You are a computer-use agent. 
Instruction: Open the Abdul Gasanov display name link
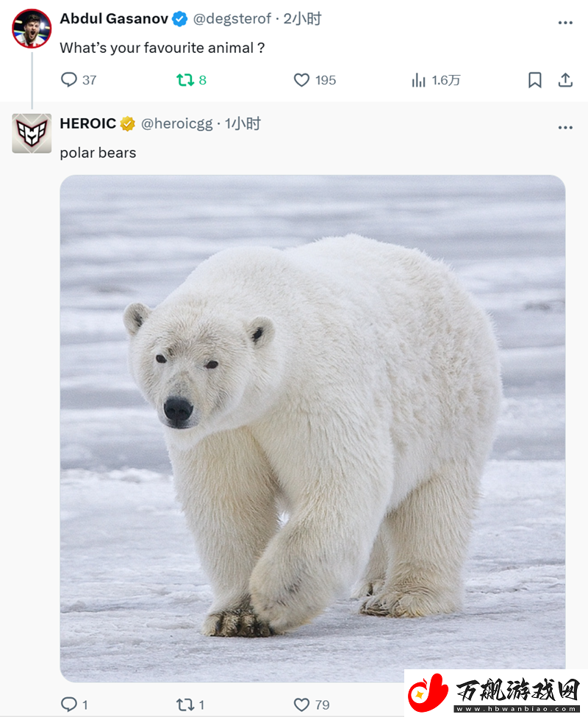114,19
